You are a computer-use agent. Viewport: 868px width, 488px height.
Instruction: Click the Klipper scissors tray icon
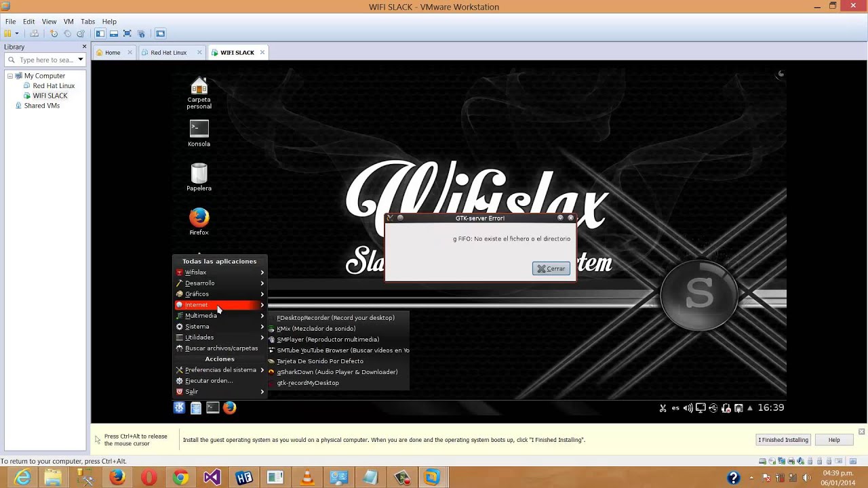tap(663, 408)
